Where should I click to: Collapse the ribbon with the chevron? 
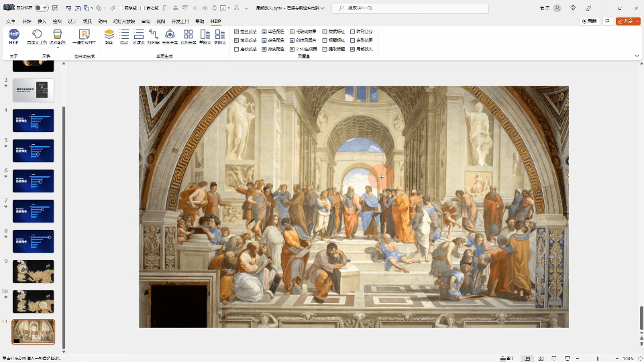(637, 56)
